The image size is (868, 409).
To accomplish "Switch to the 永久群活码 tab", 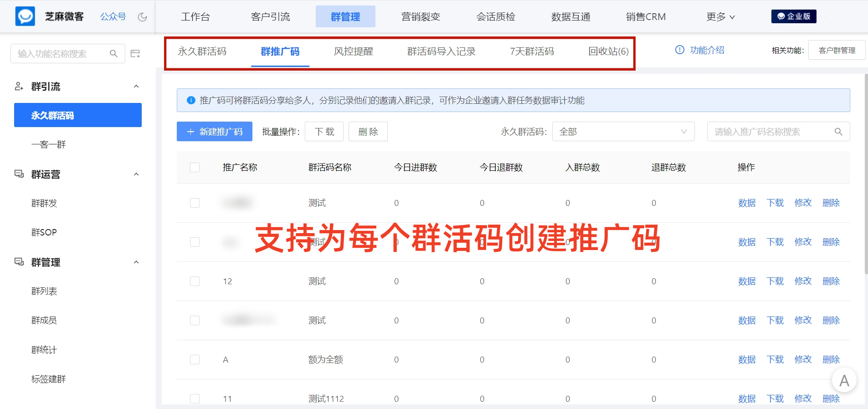I will click(x=202, y=51).
